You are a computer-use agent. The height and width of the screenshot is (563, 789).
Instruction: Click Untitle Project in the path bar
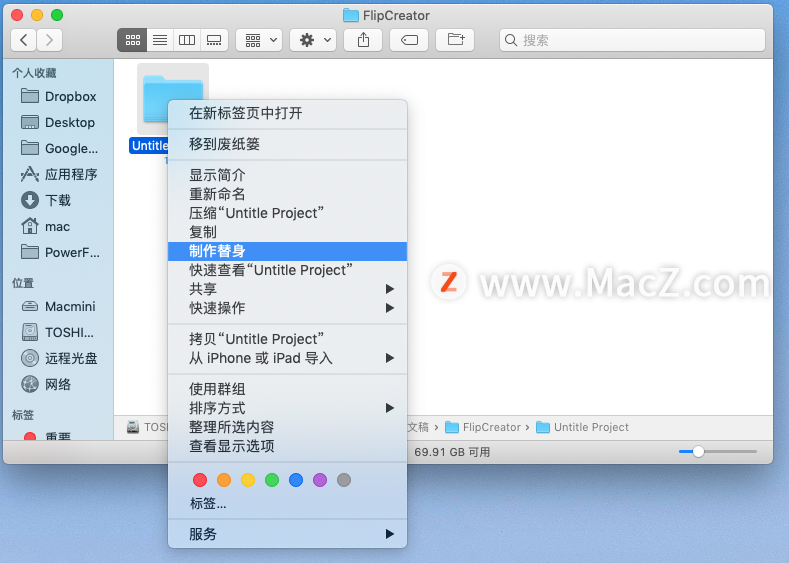coord(582,427)
